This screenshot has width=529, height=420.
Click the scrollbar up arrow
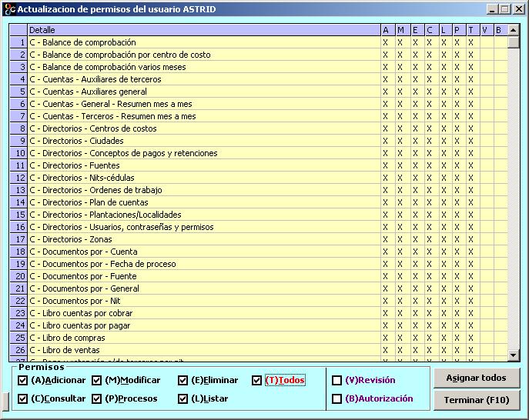[513, 30]
